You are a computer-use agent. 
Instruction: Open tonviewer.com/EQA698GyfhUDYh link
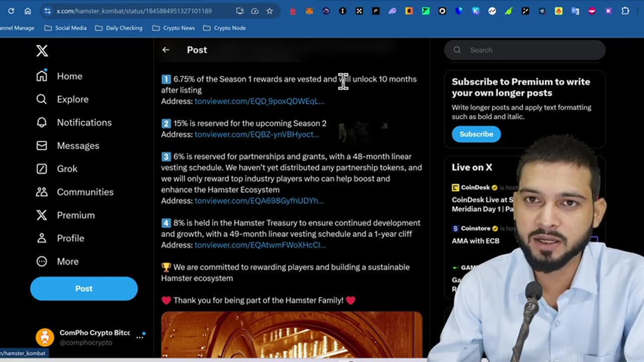pyautogui.click(x=259, y=201)
